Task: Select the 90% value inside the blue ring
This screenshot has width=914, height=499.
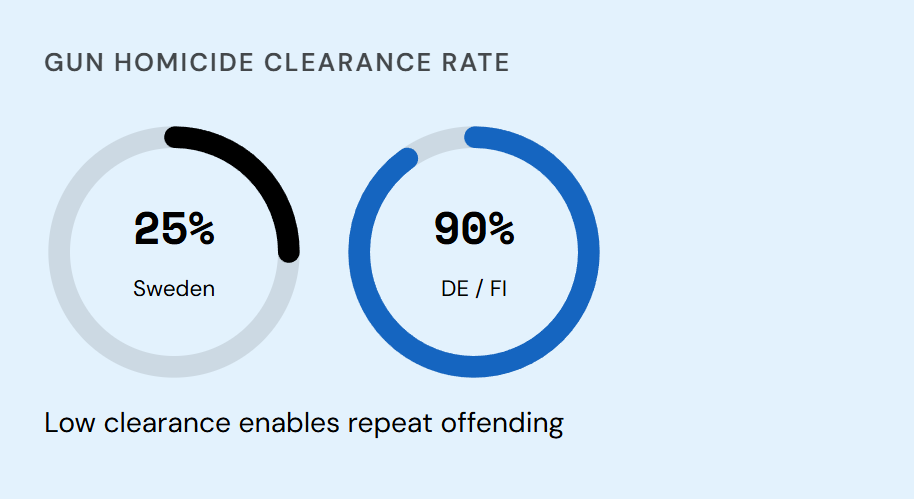Action: [x=474, y=229]
